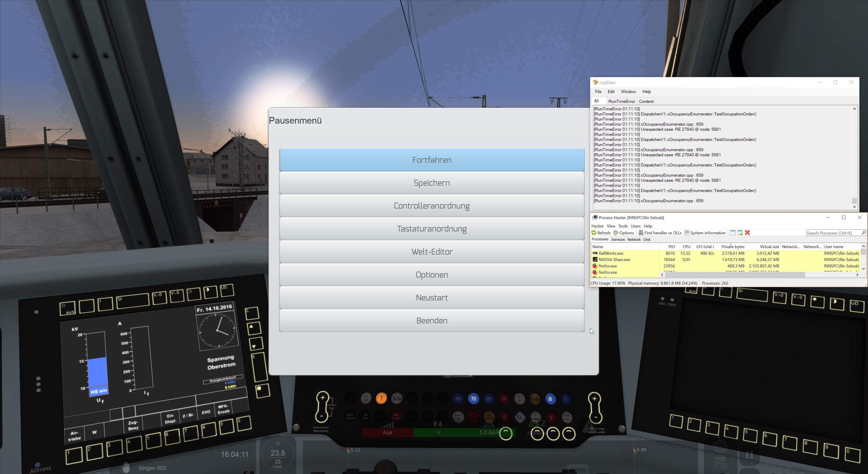The image size is (868, 474).
Task: Click the search magnifier icon
Action: click(864, 233)
